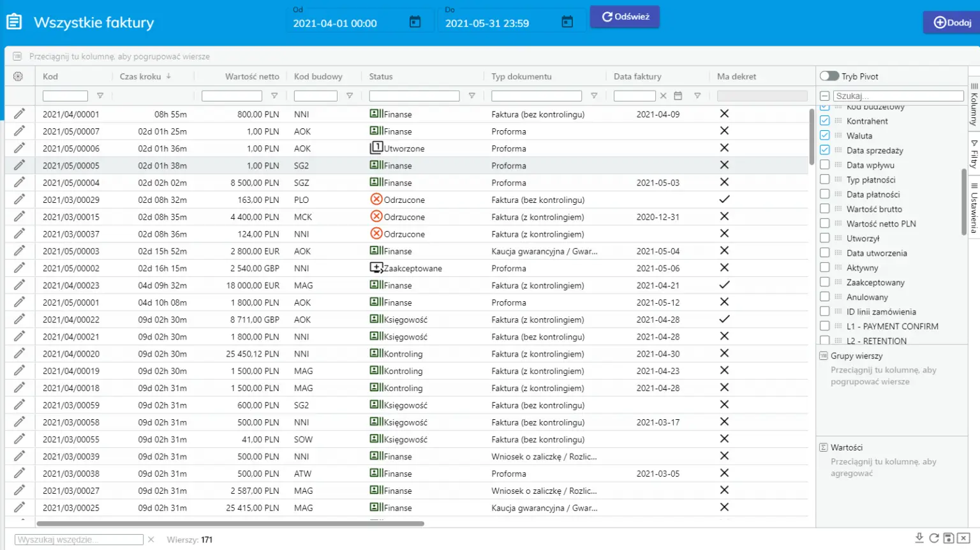The width and height of the screenshot is (980, 550).
Task: Clear the Data faktury filter with X
Action: tap(664, 96)
